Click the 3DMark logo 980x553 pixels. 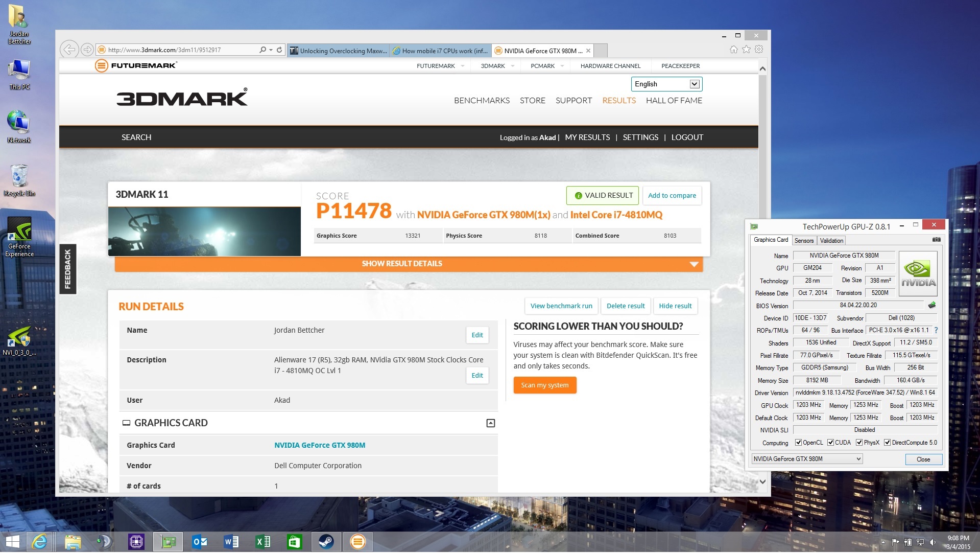[x=182, y=97]
